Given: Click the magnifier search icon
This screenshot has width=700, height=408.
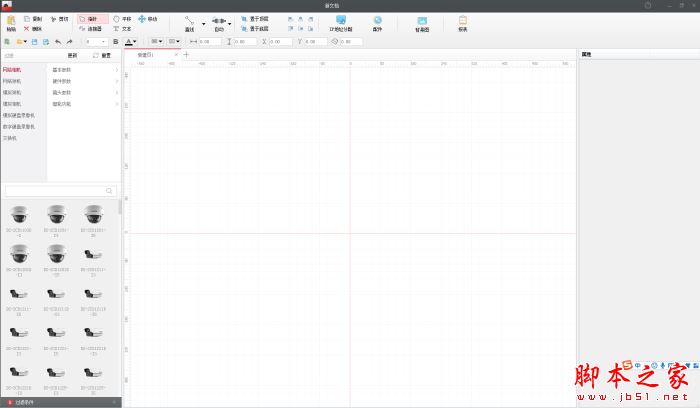Looking at the screenshot, I should pos(109,191).
